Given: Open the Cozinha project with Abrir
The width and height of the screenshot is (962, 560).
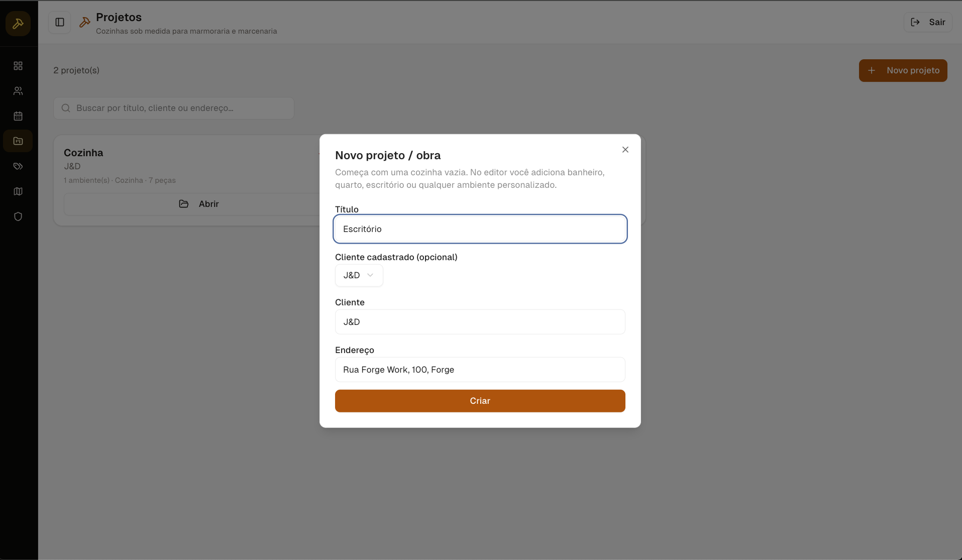Looking at the screenshot, I should click(x=198, y=204).
